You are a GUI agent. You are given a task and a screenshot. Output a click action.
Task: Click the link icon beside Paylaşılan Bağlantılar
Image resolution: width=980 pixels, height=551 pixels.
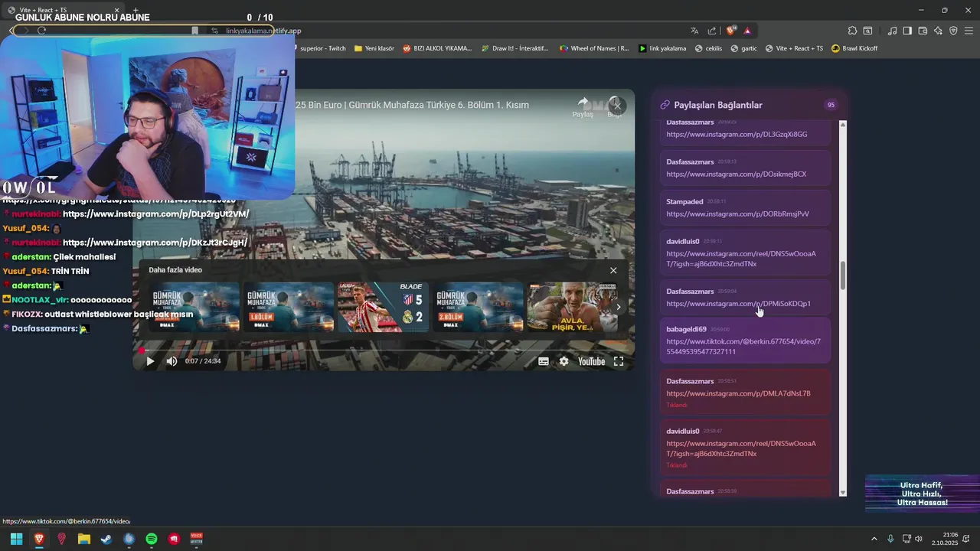665,105
